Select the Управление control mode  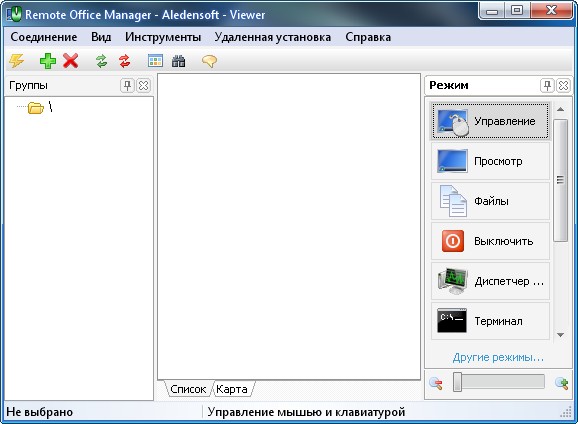point(490,121)
